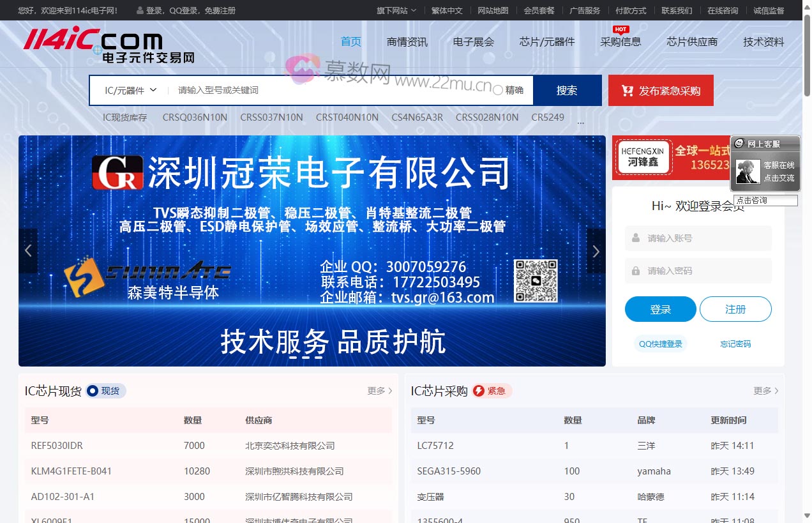Open the 商情资讯 navigation tab
Image resolution: width=812 pixels, height=523 pixels.
407,42
